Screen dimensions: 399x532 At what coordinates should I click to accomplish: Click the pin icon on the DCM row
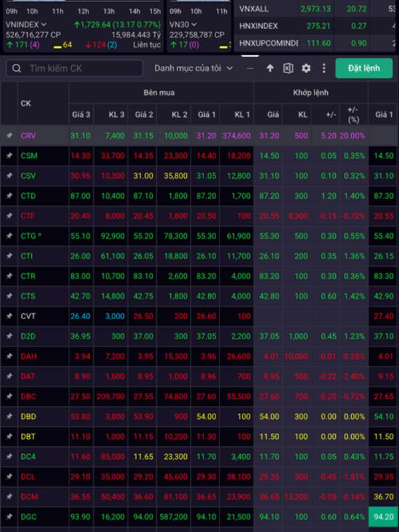9,497
